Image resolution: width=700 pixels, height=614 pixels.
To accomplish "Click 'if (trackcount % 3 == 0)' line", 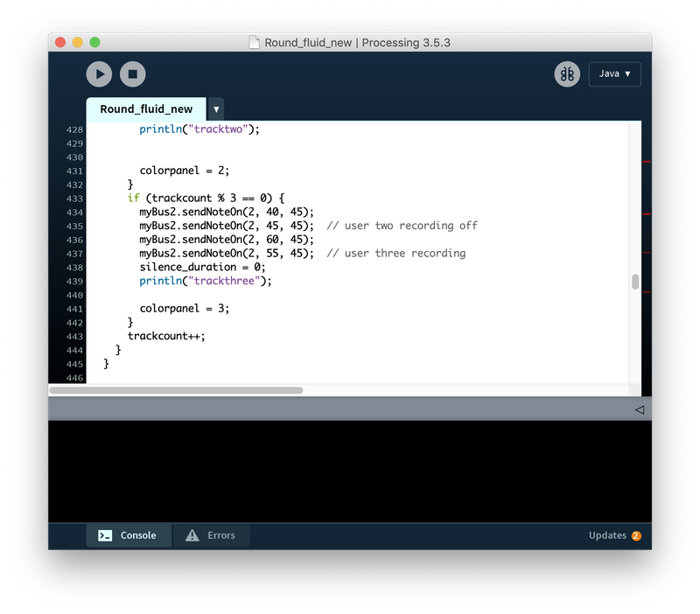I will 206,199.
